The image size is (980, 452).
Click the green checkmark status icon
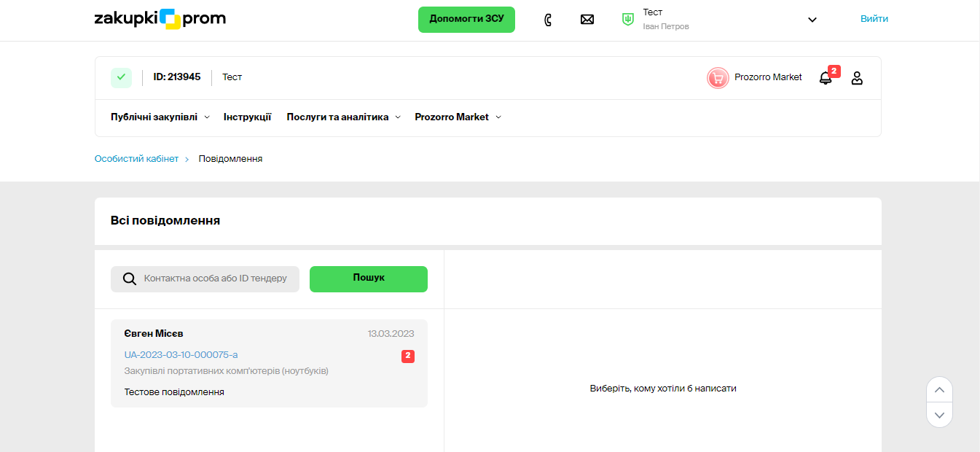[121, 77]
